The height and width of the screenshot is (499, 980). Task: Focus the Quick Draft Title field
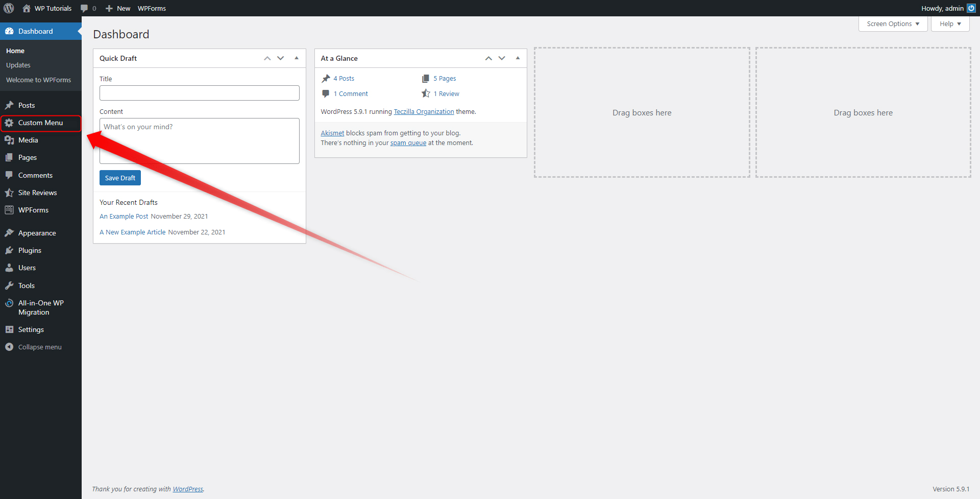(200, 93)
